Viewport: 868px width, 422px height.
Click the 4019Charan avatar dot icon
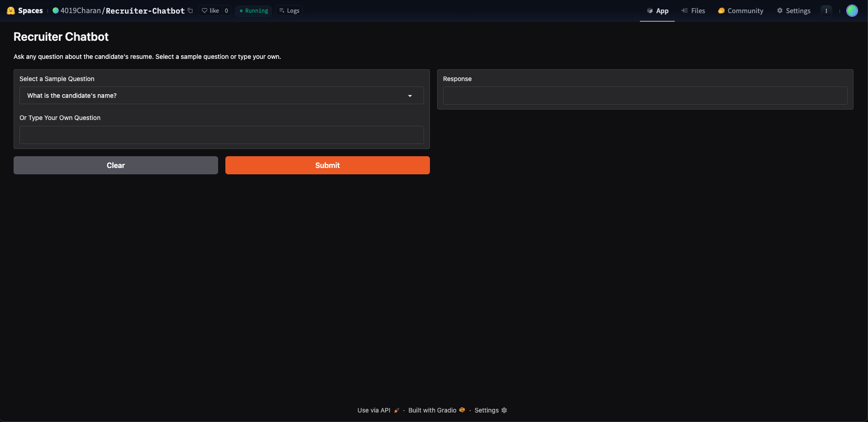[x=56, y=10]
